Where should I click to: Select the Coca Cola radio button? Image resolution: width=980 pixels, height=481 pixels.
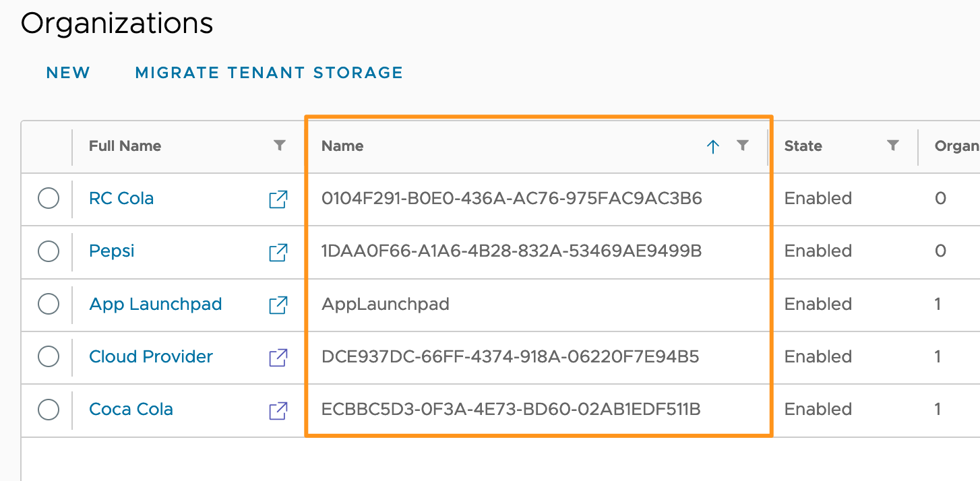coord(49,410)
